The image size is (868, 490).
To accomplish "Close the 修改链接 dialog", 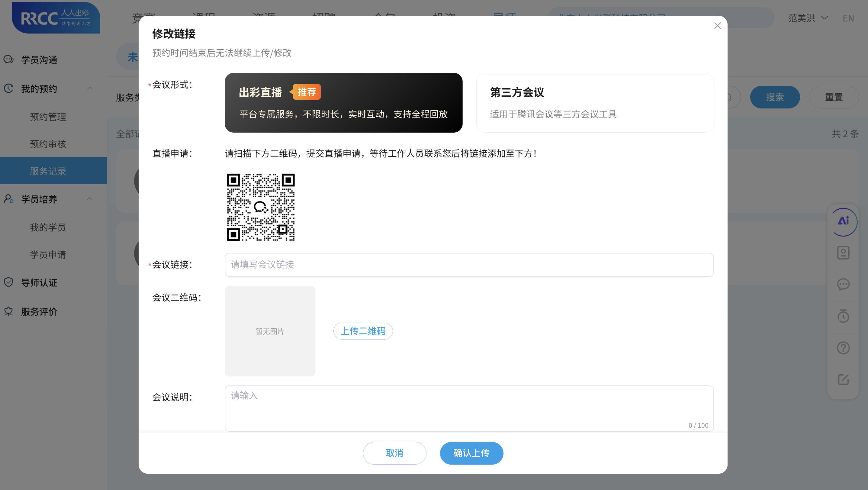I will (x=717, y=26).
